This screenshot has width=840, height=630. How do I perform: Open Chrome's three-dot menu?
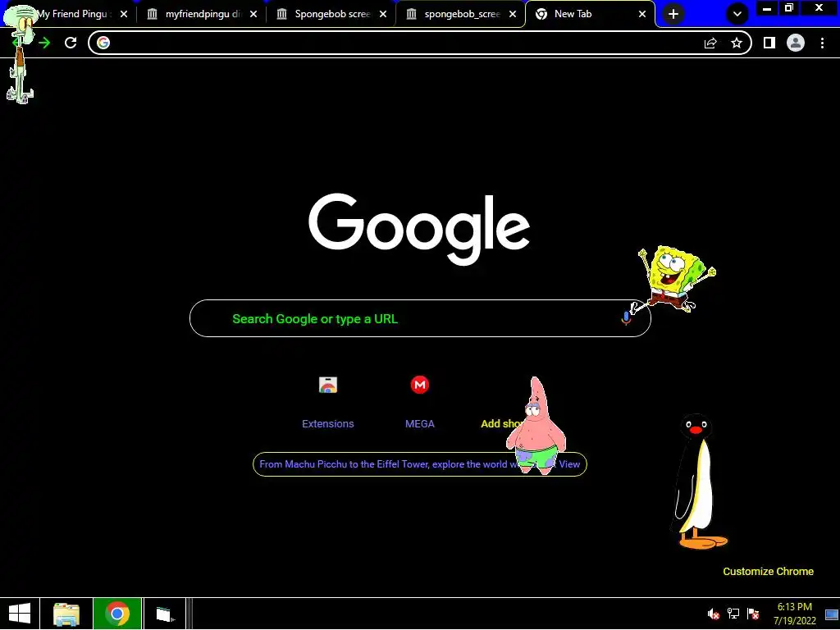tap(822, 43)
